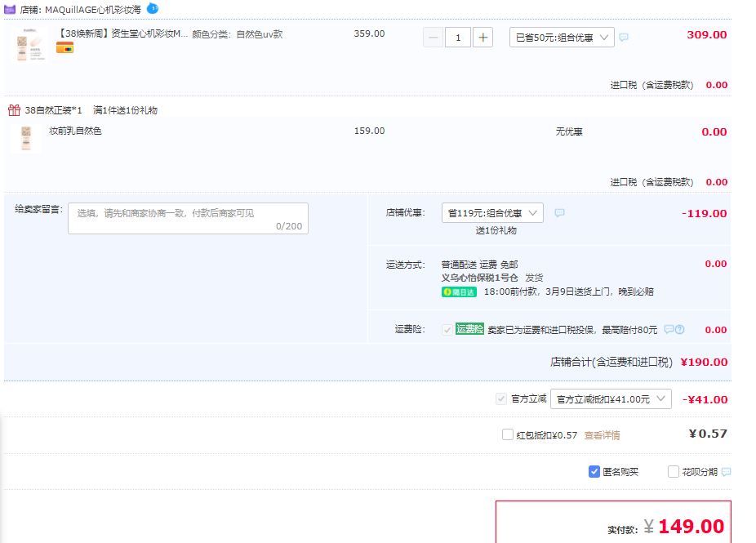Click the quantity field showing 1
Viewport: 756px width, 543px height.
click(457, 38)
